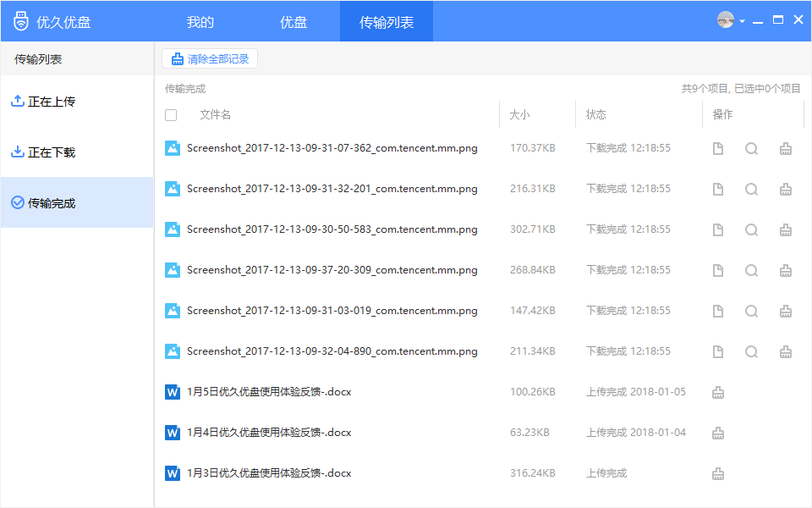Expand the dropdown arrow next to avatar

pyautogui.click(x=742, y=21)
